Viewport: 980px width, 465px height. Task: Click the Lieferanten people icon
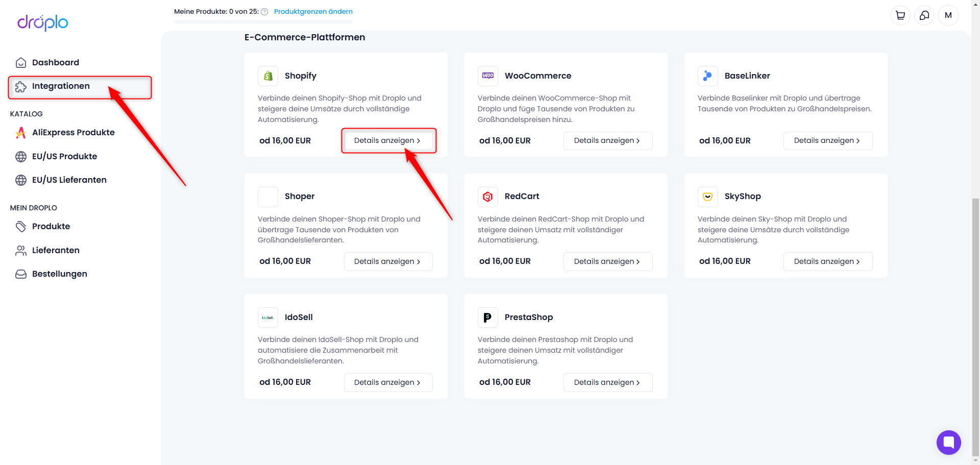(21, 251)
